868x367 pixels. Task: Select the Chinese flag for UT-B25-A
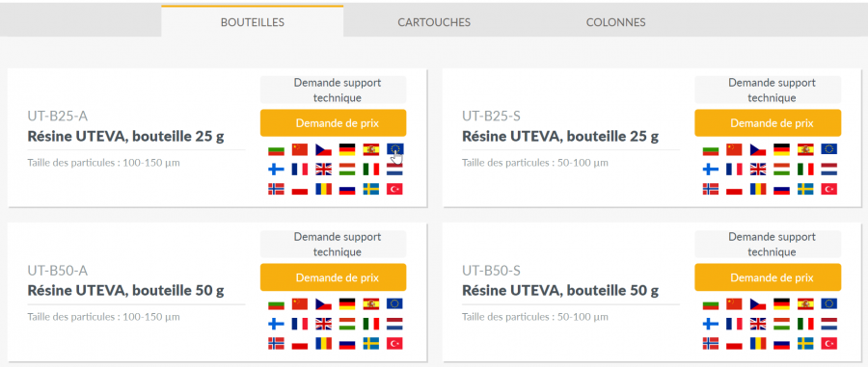tap(300, 149)
